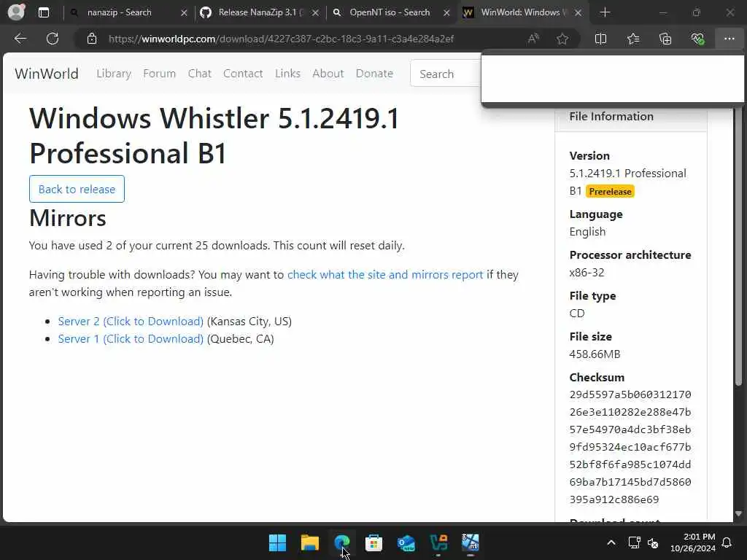The width and height of the screenshot is (747, 560).
Task: Switch to the nanazip - Search tab
Action: (119, 12)
